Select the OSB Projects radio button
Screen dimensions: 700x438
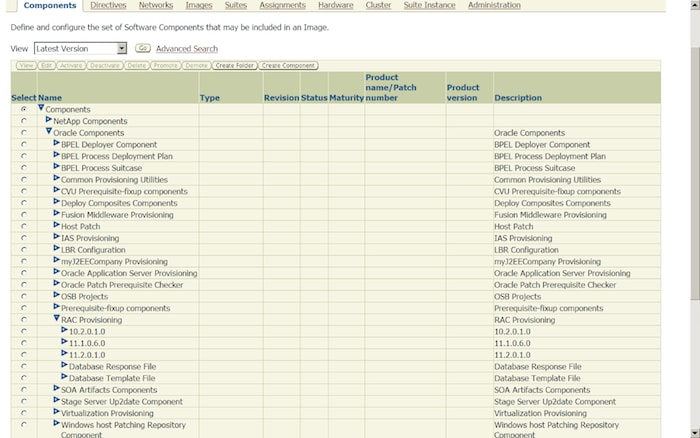[x=24, y=296]
